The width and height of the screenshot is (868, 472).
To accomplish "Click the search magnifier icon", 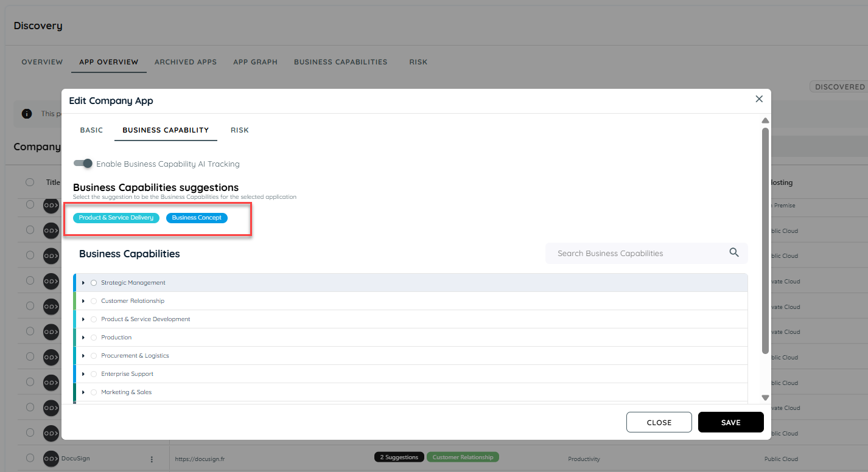I will coord(734,252).
